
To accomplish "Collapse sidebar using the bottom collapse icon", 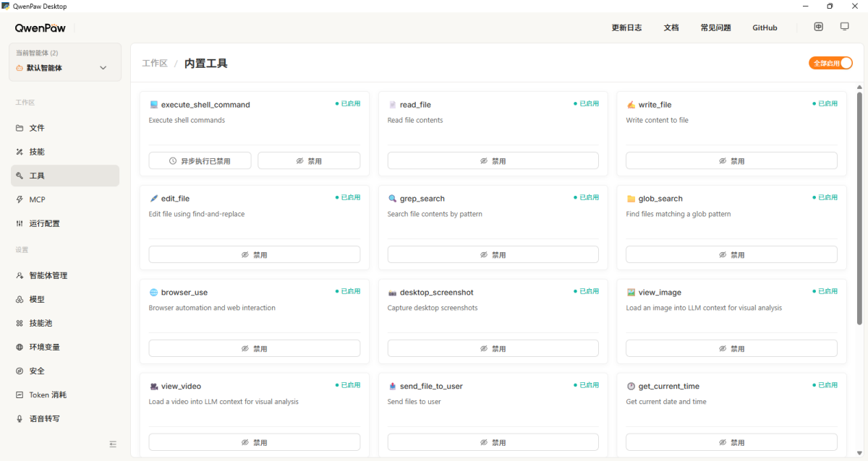I will tap(113, 444).
